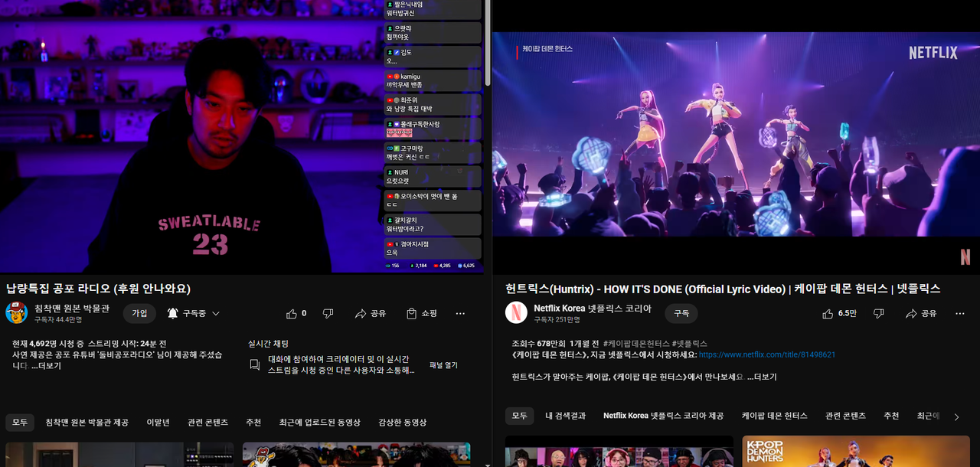This screenshot has height=467, width=980.
Task: Show more chips with the right arrow
Action: point(956,416)
